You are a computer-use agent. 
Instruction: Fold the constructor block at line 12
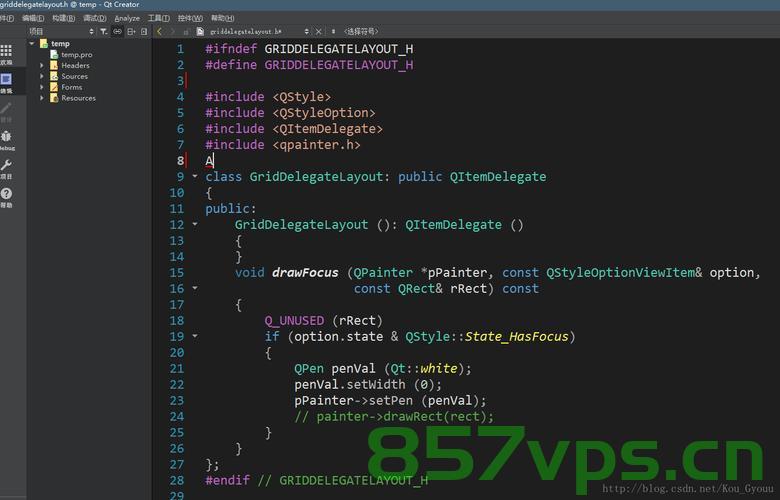[195, 224]
